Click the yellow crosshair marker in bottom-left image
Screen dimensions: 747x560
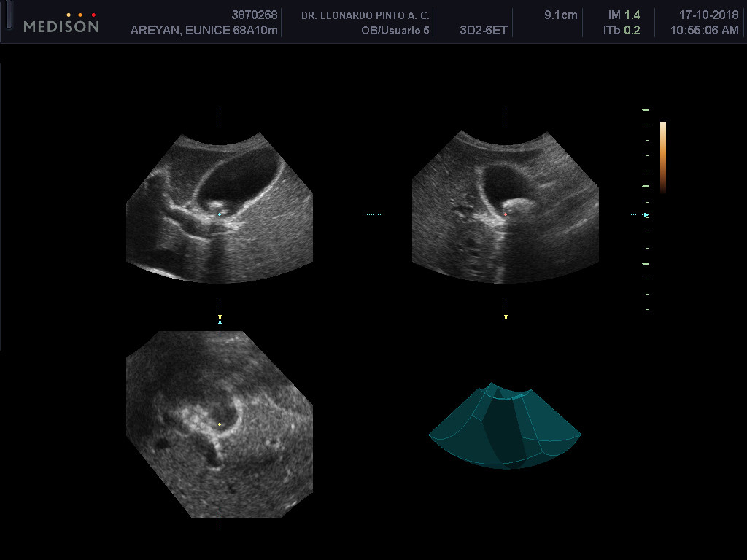pyautogui.click(x=218, y=423)
